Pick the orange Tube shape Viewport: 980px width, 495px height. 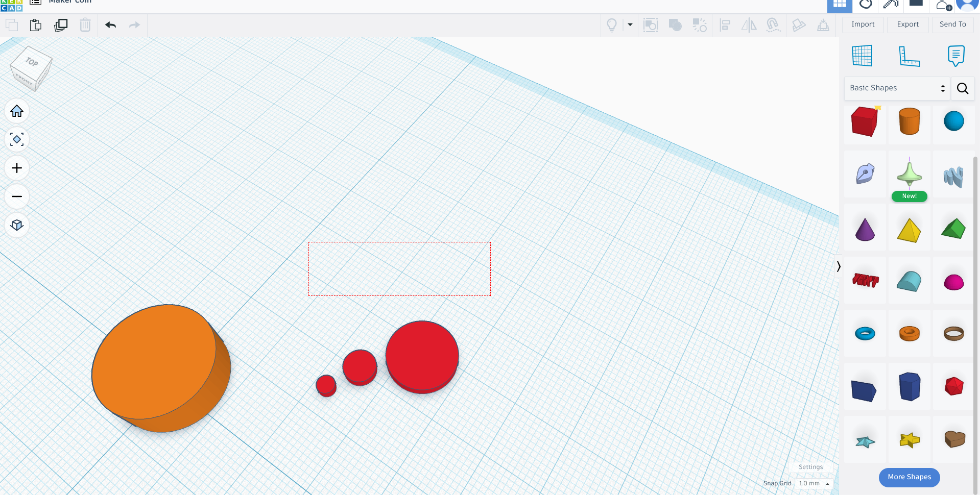pos(910,334)
